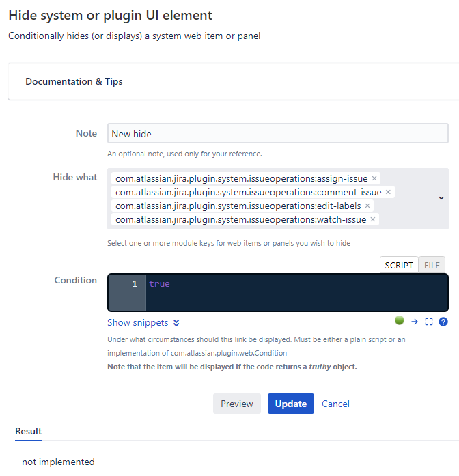Select the Result tab
The width and height of the screenshot is (459, 476).
29,431
